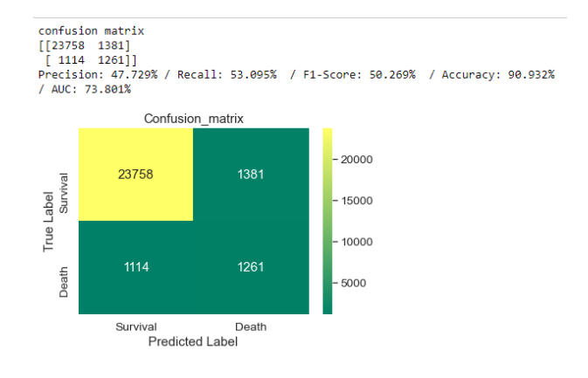588x378 pixels.
Task: Click the 15000 colorbar tick label
Action: point(356,201)
